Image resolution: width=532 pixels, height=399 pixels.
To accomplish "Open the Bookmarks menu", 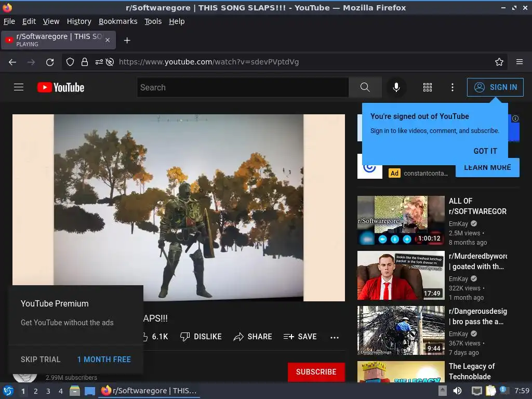I will point(118,21).
